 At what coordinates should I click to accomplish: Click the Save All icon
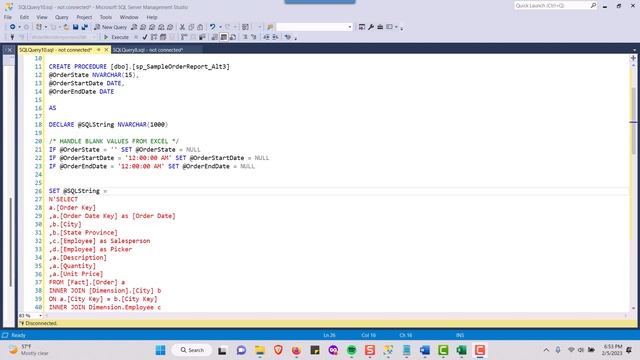point(84,27)
